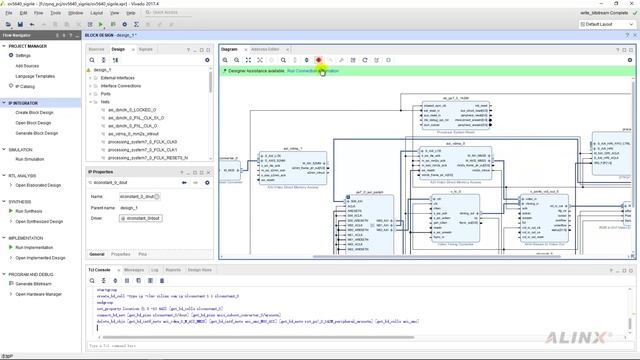Image resolution: width=640 pixels, height=360 pixels.
Task: Click Zoom In in the Diagram toolbar
Action: 225,60
